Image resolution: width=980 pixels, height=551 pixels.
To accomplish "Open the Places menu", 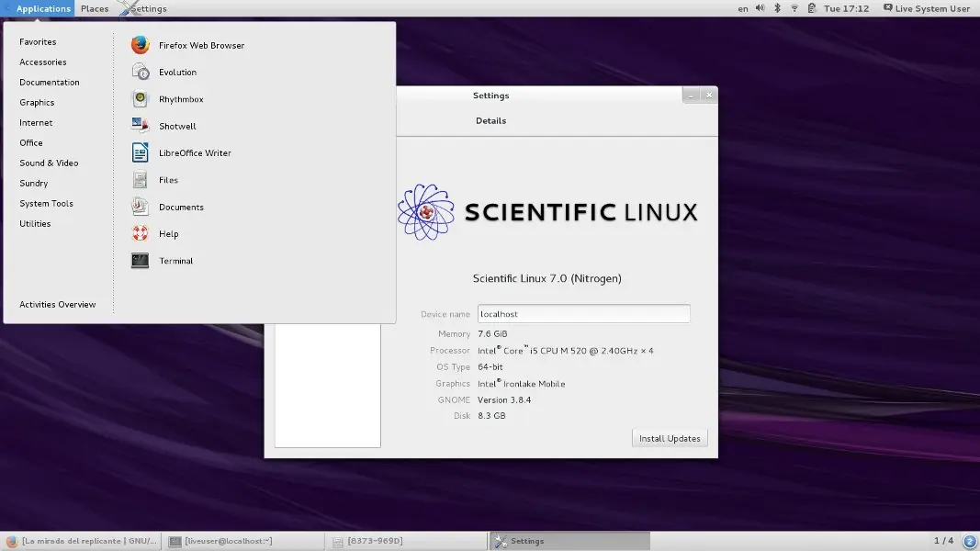I will click(x=95, y=8).
